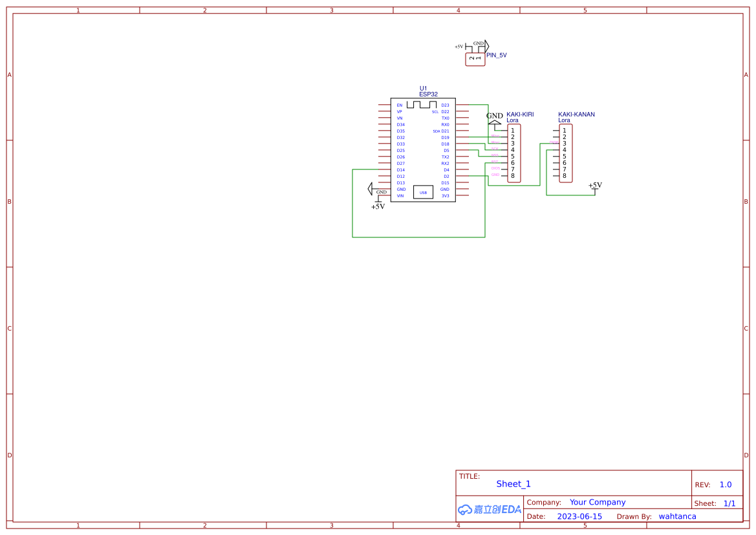Click the wahtanca name in Drawn By field

(677, 516)
